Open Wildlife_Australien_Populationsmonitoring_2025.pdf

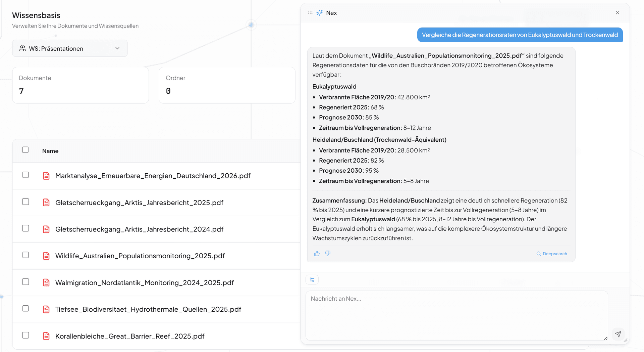(x=140, y=256)
